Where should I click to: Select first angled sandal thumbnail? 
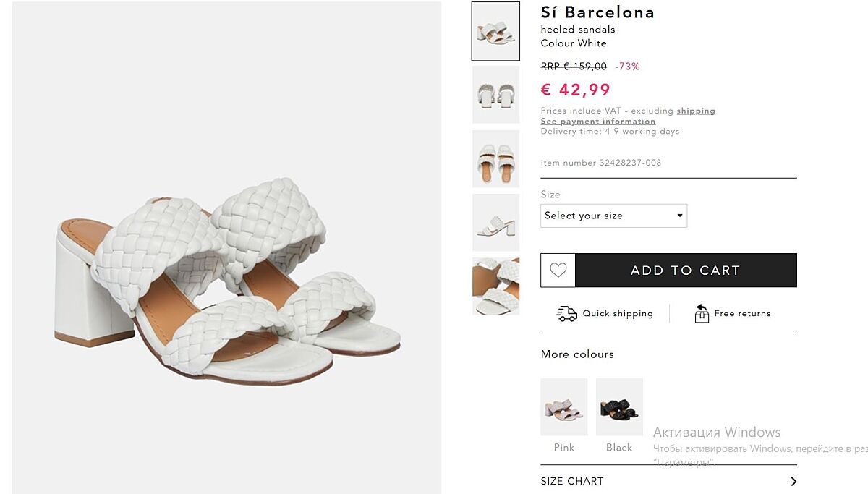495,31
